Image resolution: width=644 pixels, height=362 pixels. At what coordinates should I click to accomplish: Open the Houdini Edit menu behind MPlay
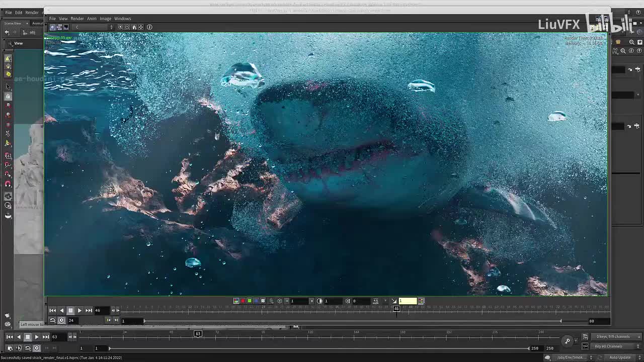[19, 12]
